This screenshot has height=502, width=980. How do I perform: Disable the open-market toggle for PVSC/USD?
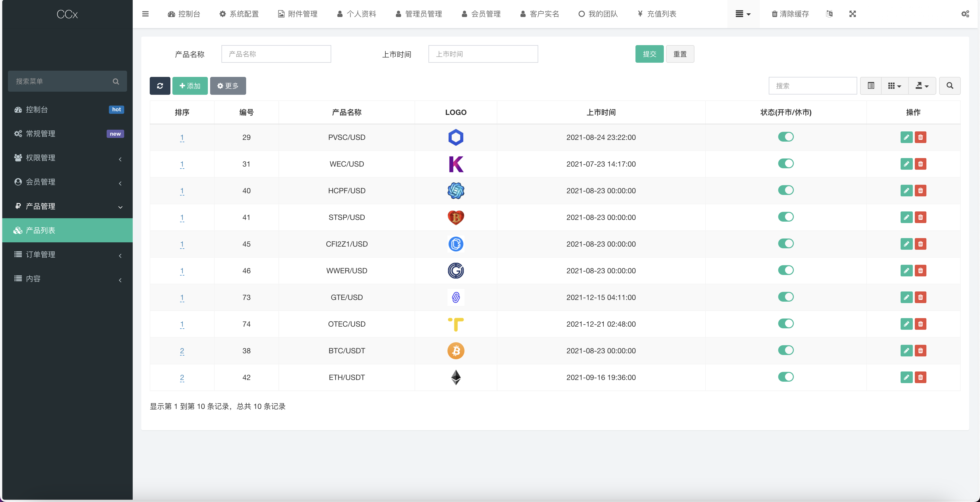coord(786,137)
